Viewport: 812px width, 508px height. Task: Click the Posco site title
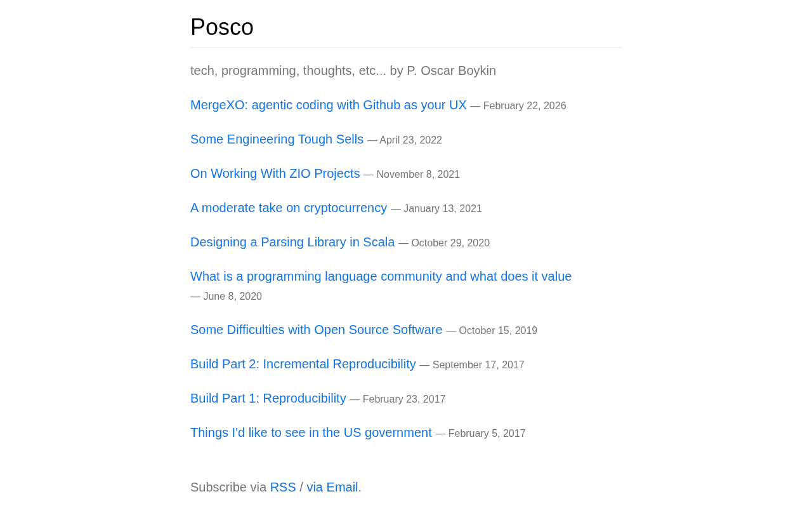(222, 27)
